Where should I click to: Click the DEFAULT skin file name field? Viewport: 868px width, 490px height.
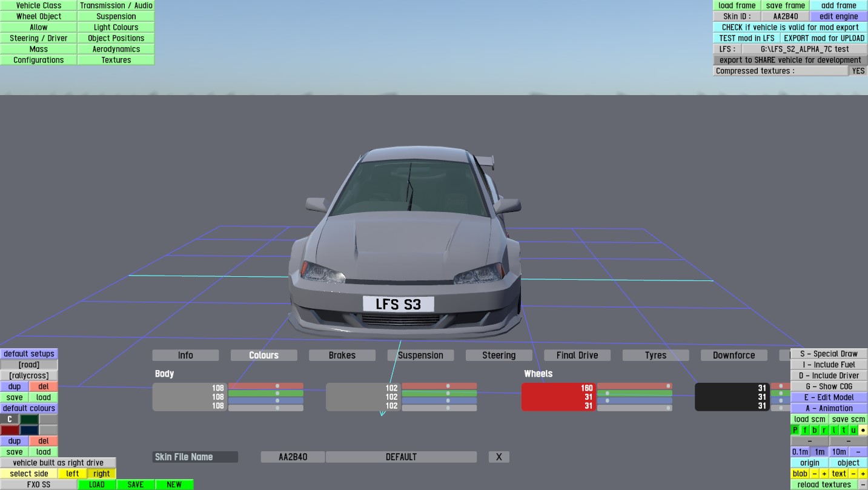pos(401,457)
